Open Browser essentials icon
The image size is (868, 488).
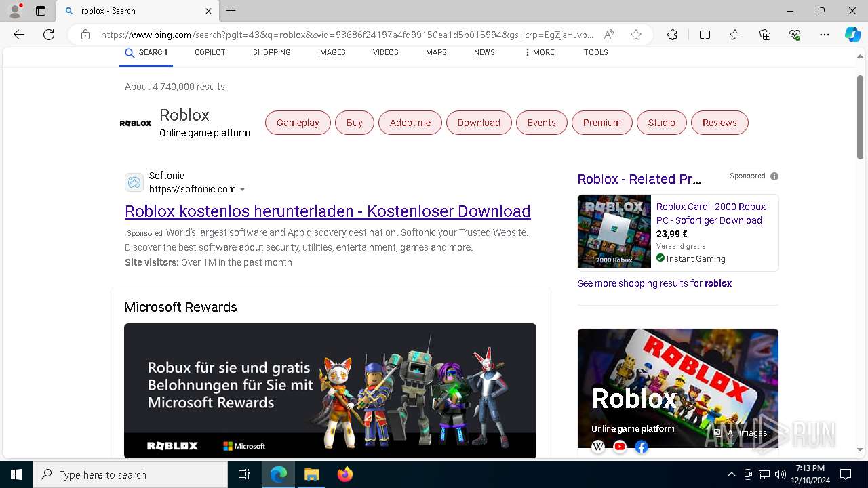pos(795,35)
